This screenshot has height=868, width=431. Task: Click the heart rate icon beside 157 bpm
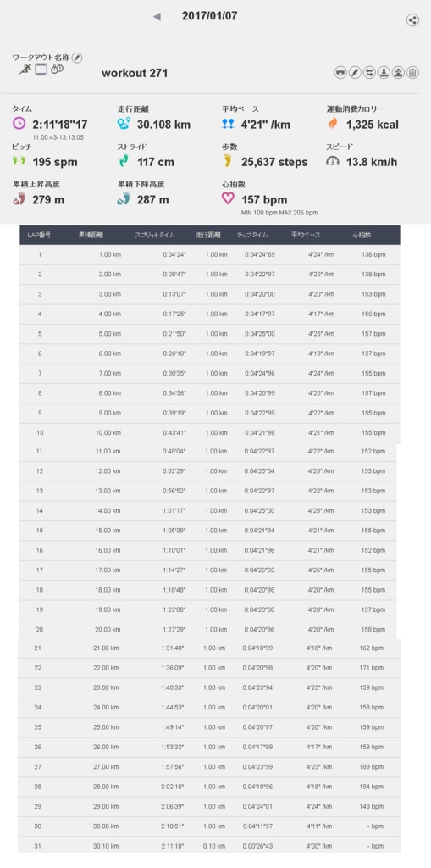coord(228,198)
